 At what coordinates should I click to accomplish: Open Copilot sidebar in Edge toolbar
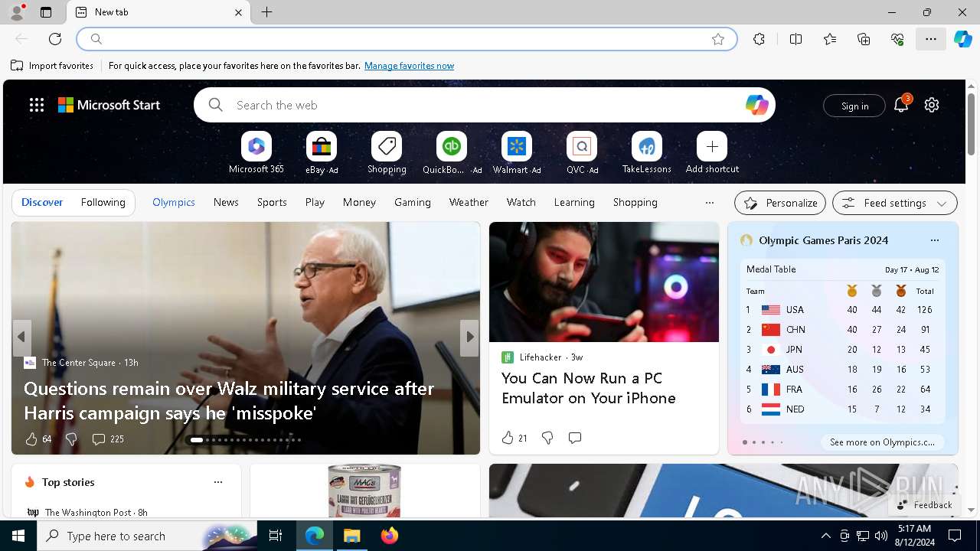[963, 39]
